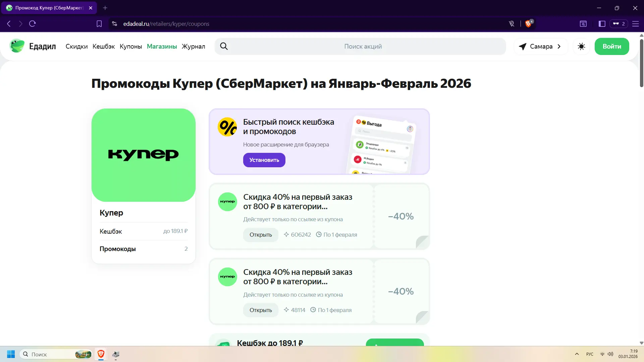The height and width of the screenshot is (362, 644).
Task: Click the large Купер logo thumbnail
Action: (144, 155)
